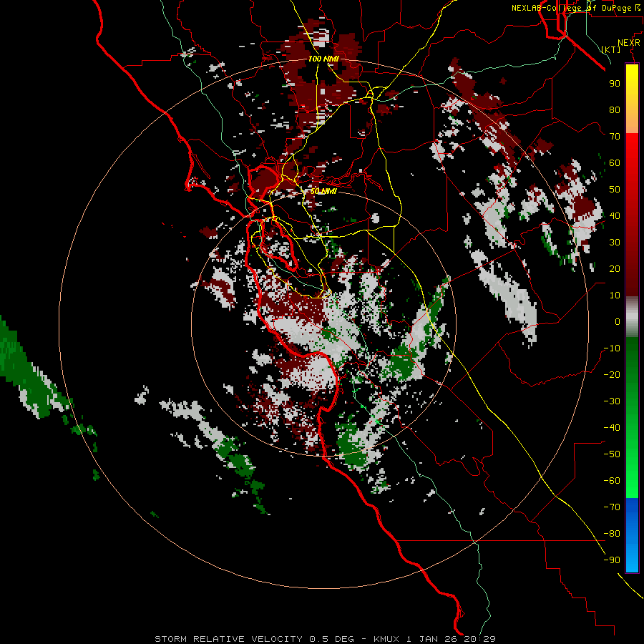Click the 40 value on the velocity scale
644x644 pixels.
tap(615, 215)
